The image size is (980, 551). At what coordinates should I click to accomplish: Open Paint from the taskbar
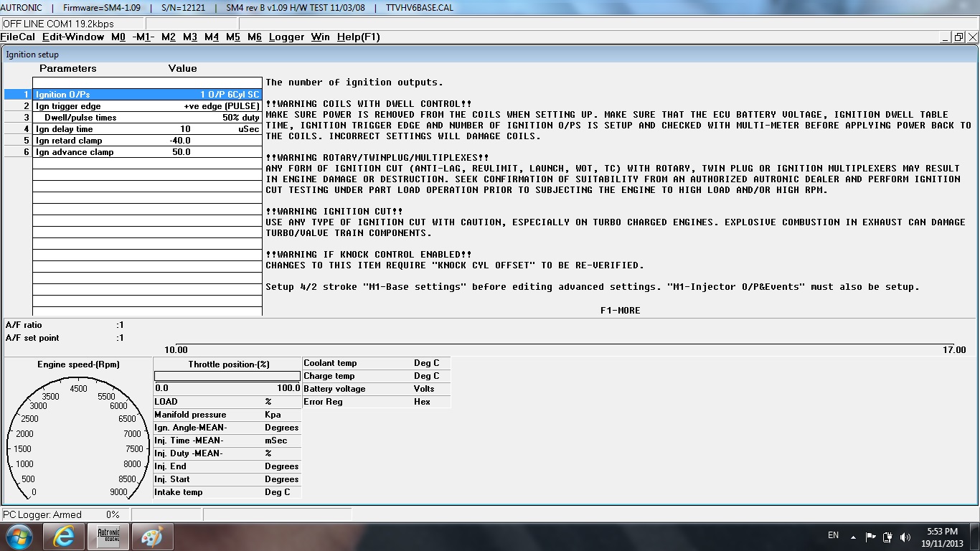(152, 537)
